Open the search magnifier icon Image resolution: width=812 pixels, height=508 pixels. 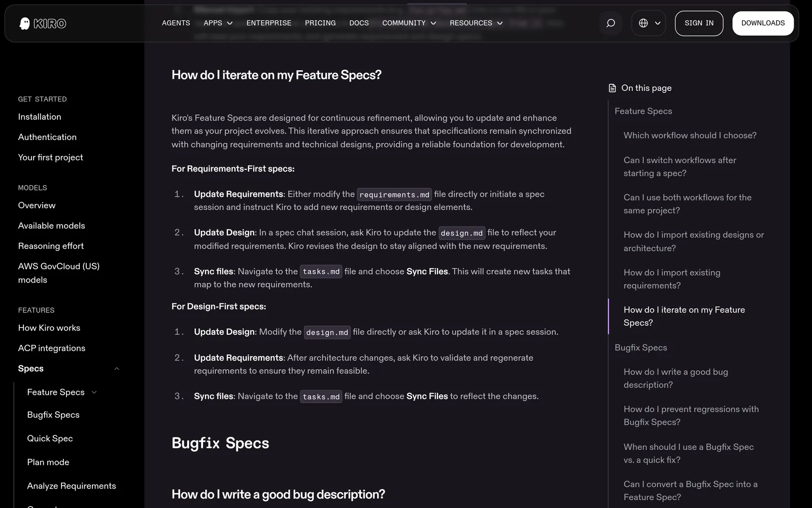[611, 23]
